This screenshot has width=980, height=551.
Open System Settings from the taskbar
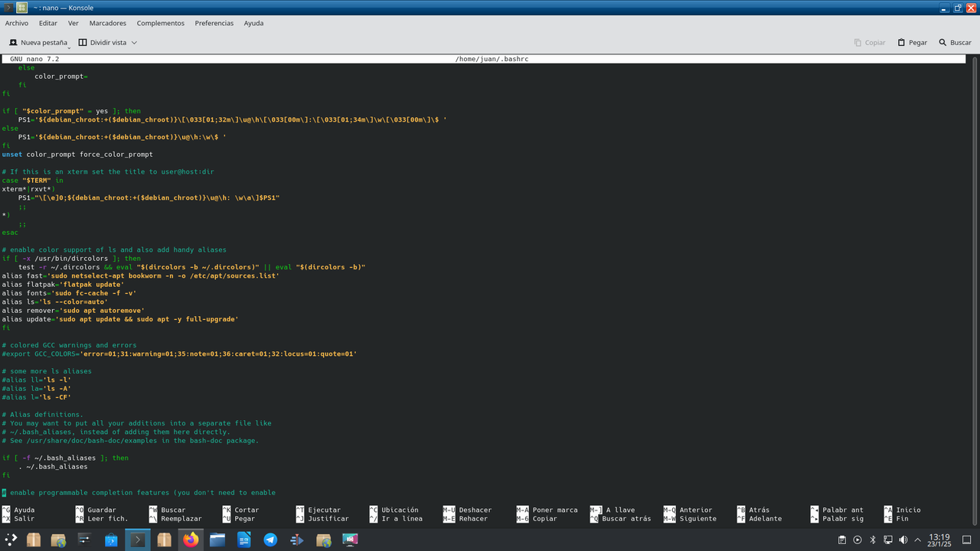[x=84, y=540]
